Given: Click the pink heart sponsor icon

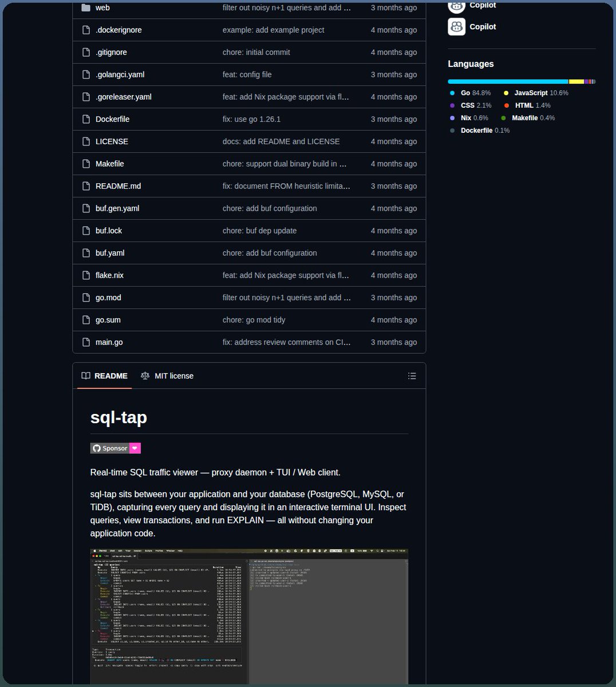Looking at the screenshot, I should pyautogui.click(x=135, y=448).
